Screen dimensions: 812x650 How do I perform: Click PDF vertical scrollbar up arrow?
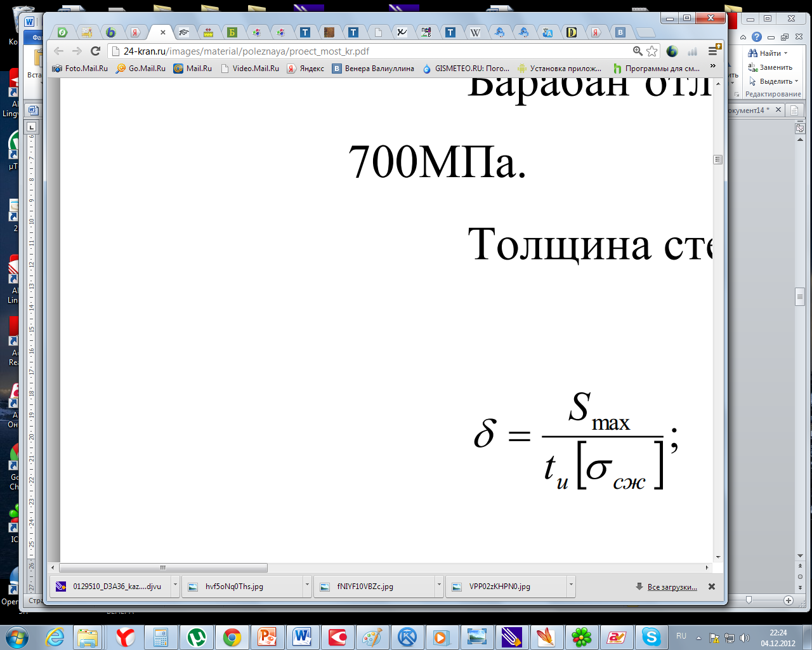[718, 83]
